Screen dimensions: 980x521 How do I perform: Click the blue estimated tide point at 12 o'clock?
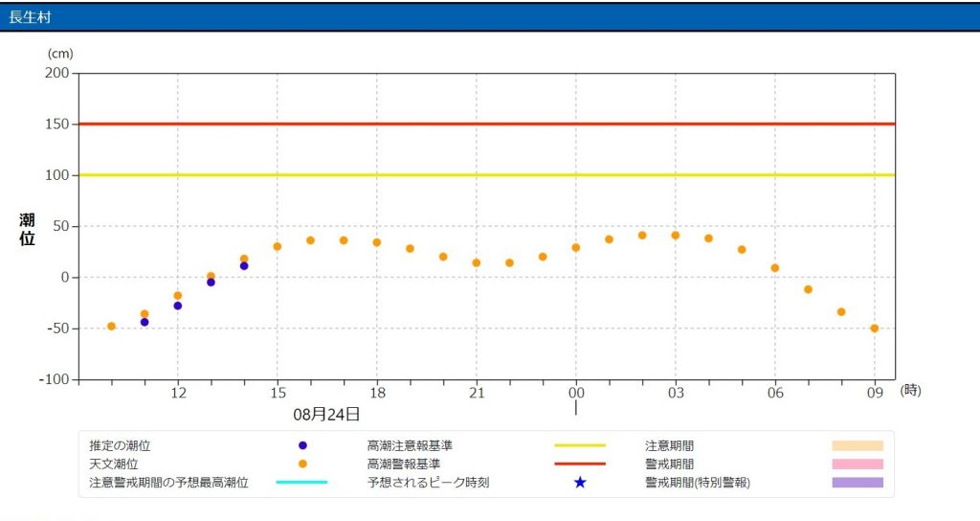(x=177, y=306)
